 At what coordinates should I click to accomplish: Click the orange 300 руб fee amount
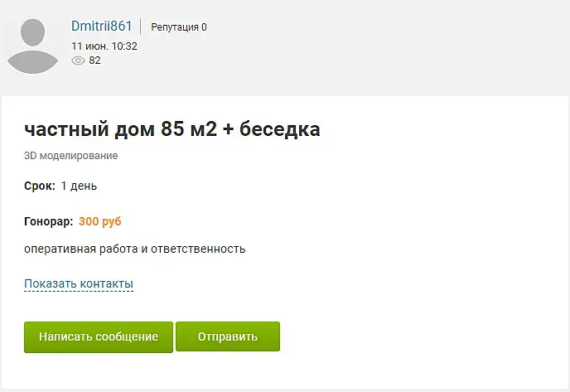point(100,221)
